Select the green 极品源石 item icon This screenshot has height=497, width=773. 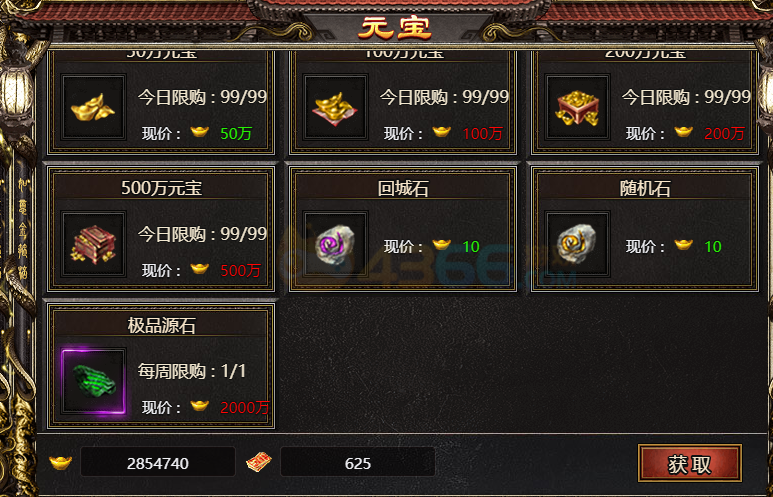(93, 381)
